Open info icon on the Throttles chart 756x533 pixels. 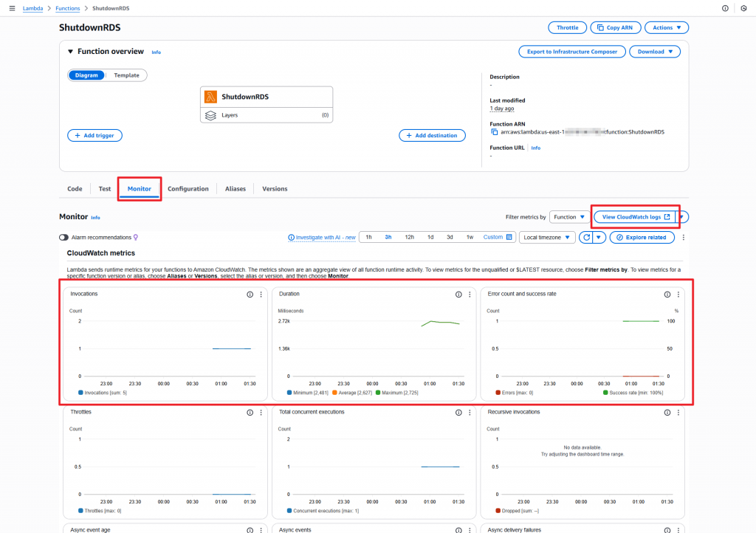click(x=250, y=413)
